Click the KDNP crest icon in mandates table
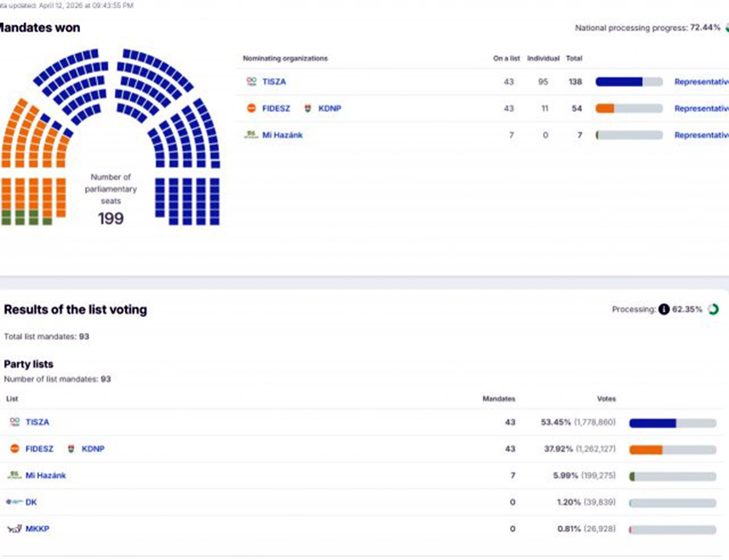The image size is (729, 560). tap(307, 108)
